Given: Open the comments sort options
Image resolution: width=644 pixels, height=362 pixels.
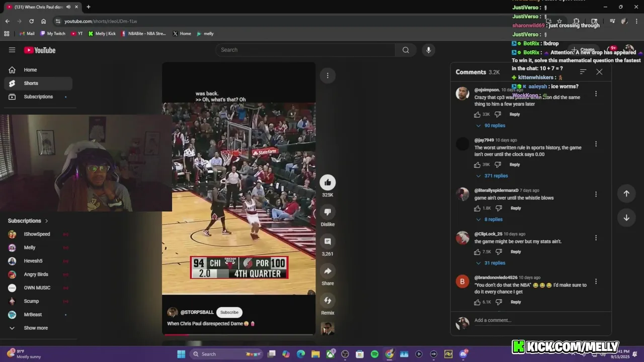Looking at the screenshot, I should coord(583,72).
